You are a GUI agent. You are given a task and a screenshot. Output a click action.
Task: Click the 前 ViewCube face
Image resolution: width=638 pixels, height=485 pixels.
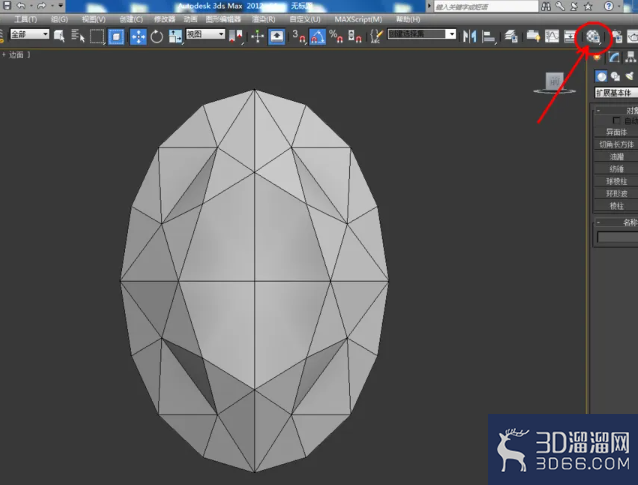554,81
